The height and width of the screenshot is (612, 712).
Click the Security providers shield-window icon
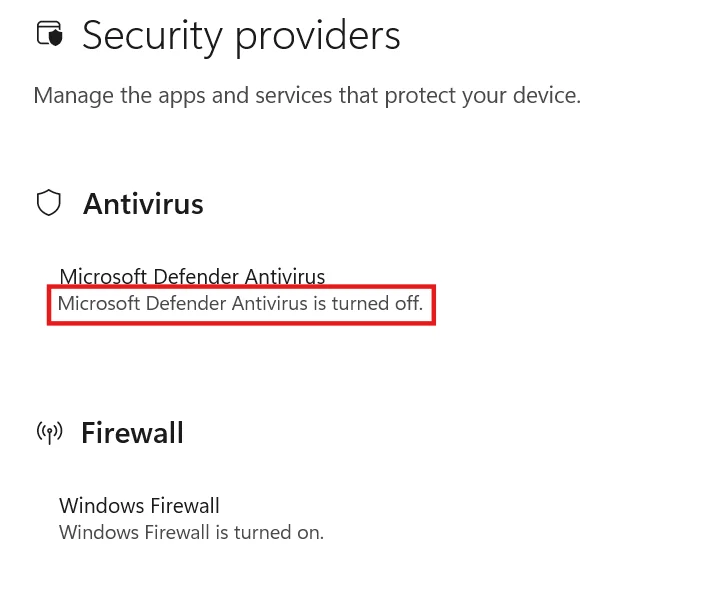(49, 34)
